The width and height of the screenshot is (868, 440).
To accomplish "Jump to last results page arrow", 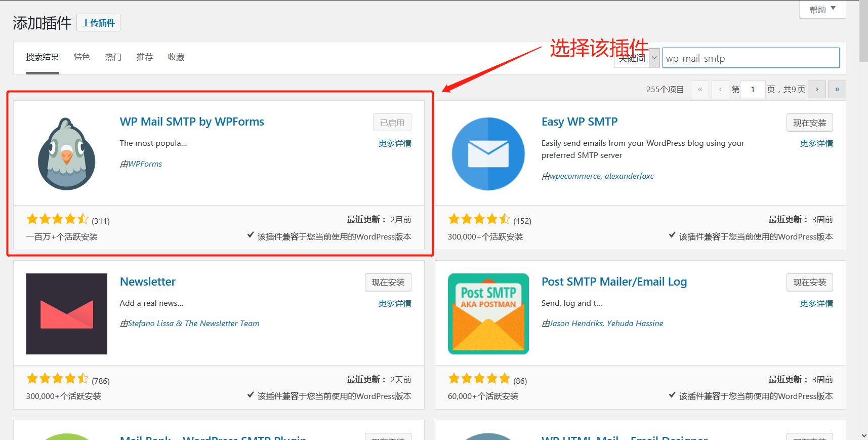I will click(837, 89).
